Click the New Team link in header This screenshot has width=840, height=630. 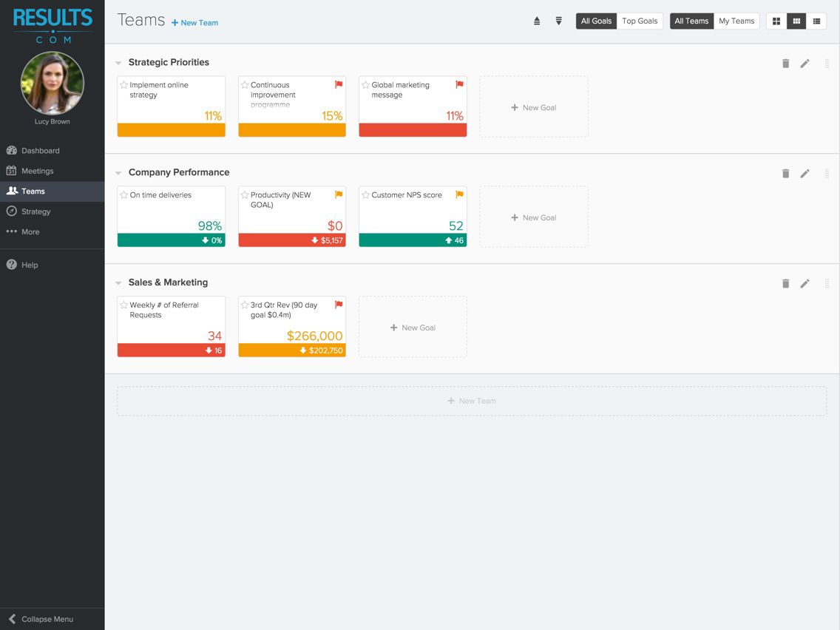(195, 22)
